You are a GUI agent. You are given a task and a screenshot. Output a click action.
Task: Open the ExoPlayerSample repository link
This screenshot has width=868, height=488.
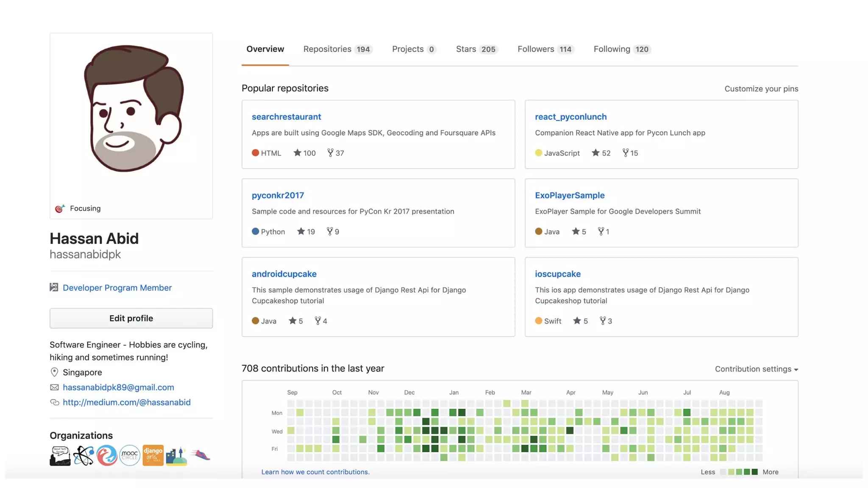pyautogui.click(x=569, y=195)
